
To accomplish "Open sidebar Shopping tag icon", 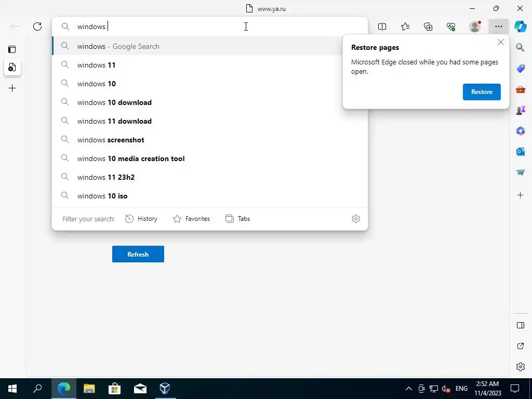I will click(x=521, y=69).
